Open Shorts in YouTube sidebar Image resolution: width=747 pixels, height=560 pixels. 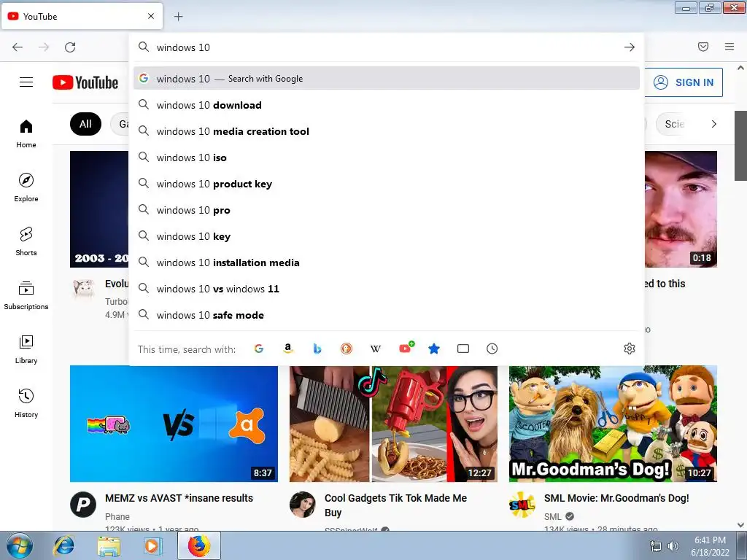coord(26,241)
